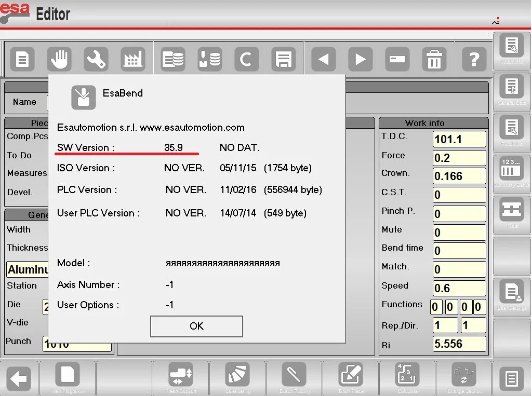Open the wrench settings icon
532x396 pixels.
tap(96, 59)
